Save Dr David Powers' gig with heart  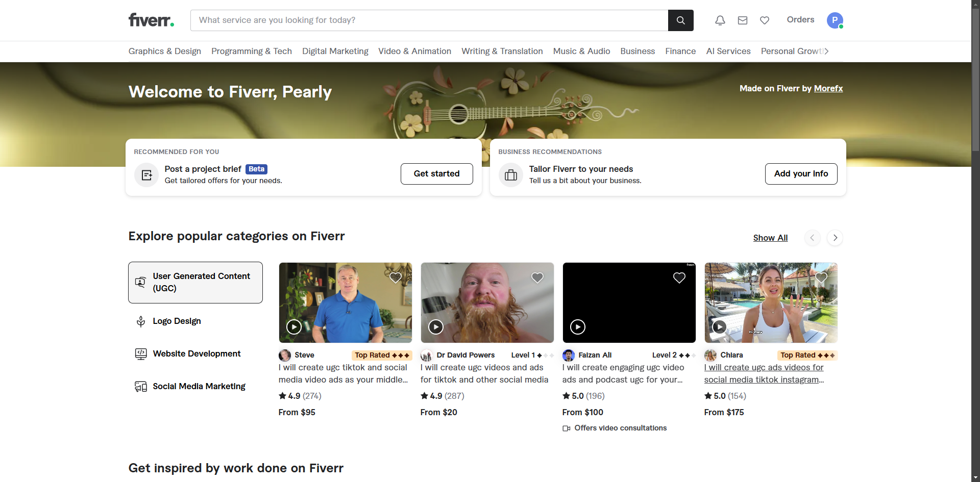click(537, 277)
